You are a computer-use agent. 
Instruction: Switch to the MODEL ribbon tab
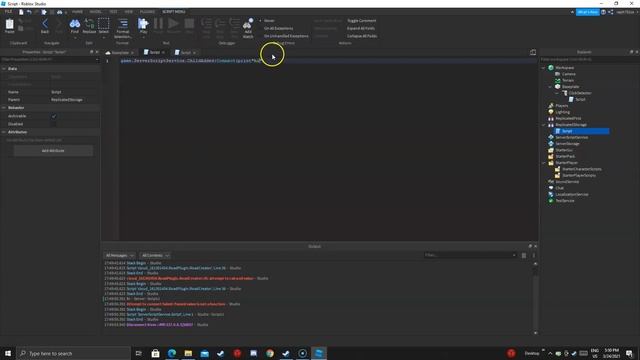point(96,12)
